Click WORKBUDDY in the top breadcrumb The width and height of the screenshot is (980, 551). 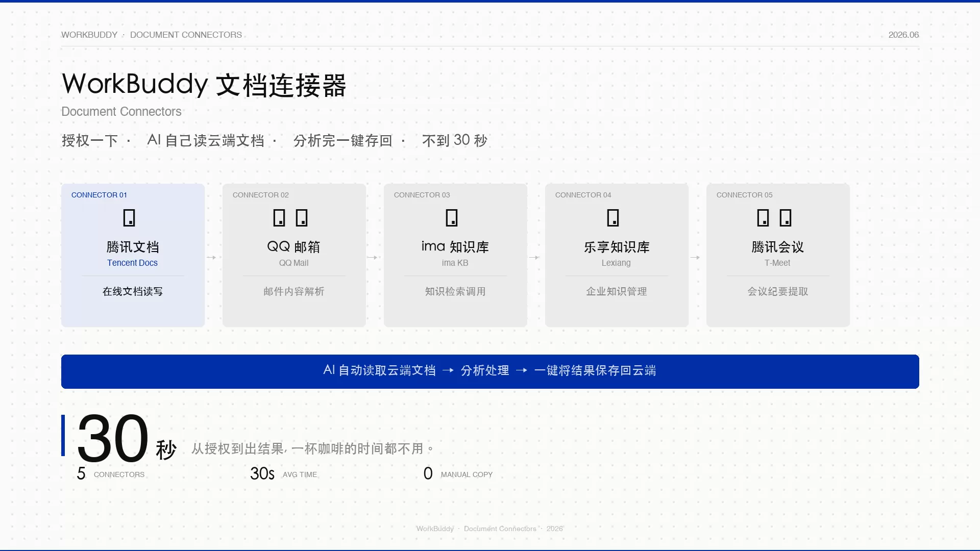pyautogui.click(x=89, y=35)
